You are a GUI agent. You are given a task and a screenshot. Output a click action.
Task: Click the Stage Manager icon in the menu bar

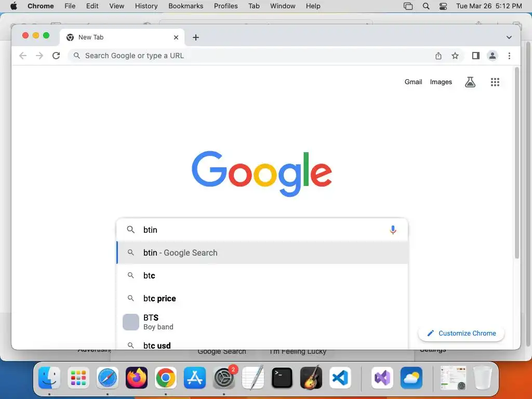click(408, 6)
